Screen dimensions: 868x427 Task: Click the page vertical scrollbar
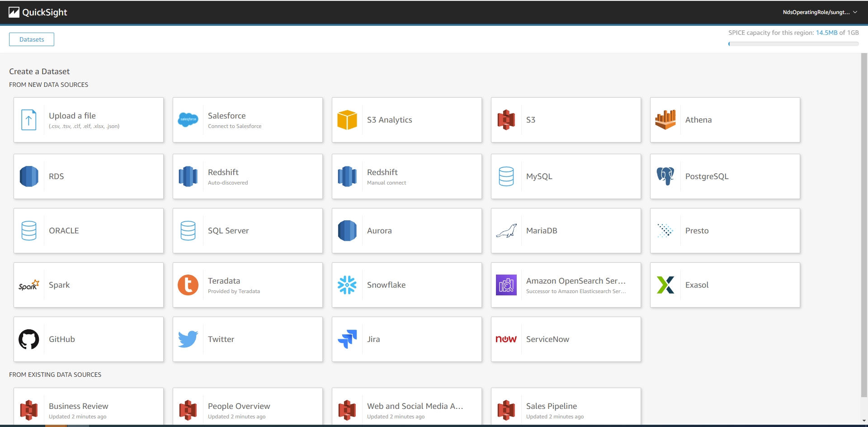pos(864,225)
